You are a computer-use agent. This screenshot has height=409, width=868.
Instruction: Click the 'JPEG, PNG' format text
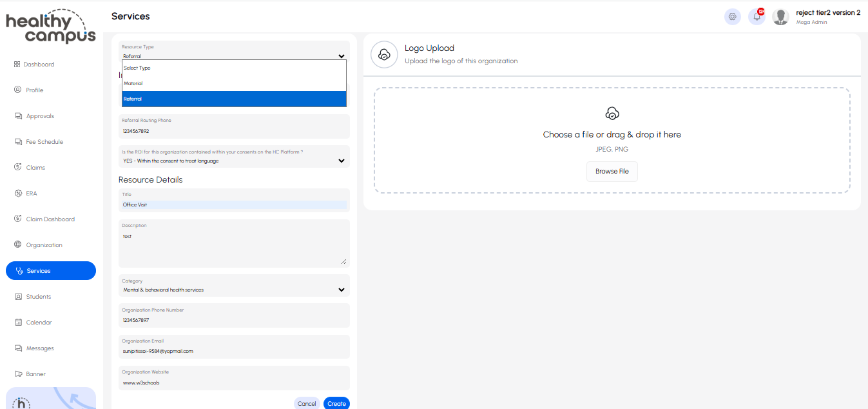click(612, 149)
